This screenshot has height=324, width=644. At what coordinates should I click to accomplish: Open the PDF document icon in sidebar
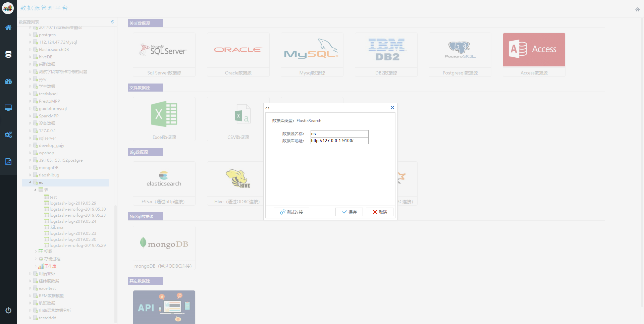[x=8, y=162]
